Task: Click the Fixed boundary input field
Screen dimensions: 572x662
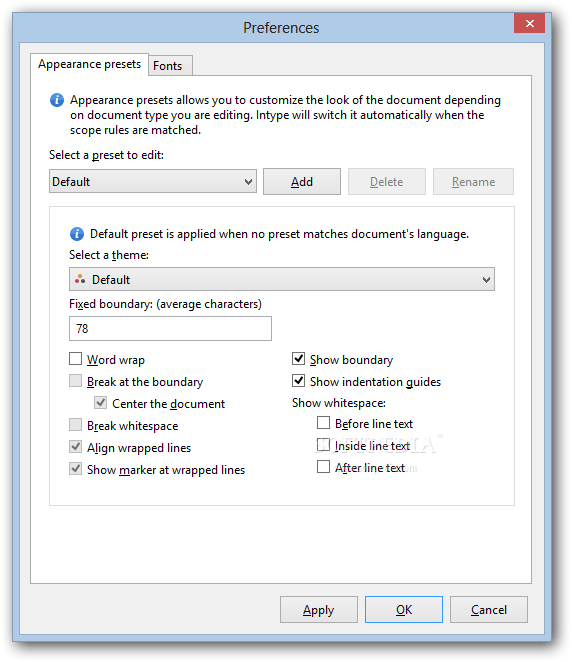Action: 171,328
